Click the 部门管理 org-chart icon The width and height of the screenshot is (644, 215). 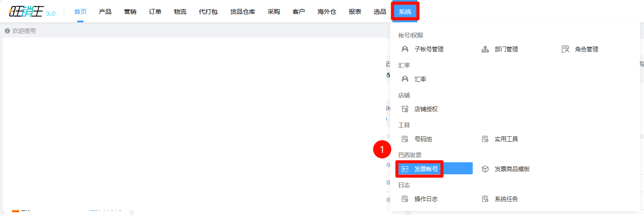pos(485,49)
